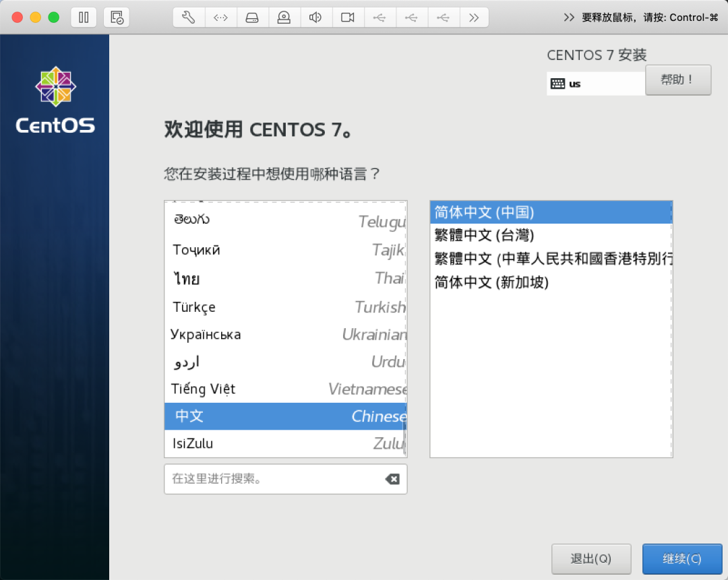This screenshot has height=580, width=728.
Task: Expand the menu bar double chevron near release text
Action: click(570, 17)
